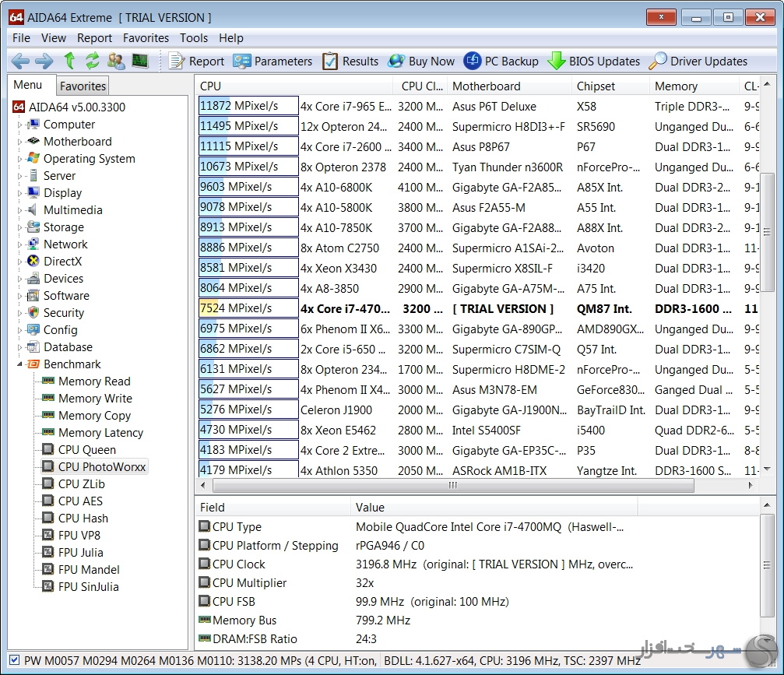Click the Report document icon in toolbar
Screen dimensions: 784x675
pyautogui.click(x=176, y=61)
